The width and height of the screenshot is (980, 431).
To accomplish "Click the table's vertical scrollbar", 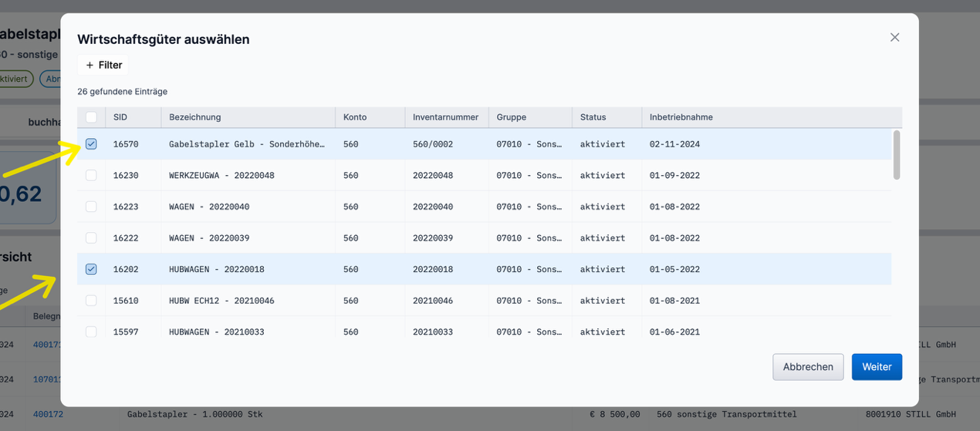I will 896,155.
